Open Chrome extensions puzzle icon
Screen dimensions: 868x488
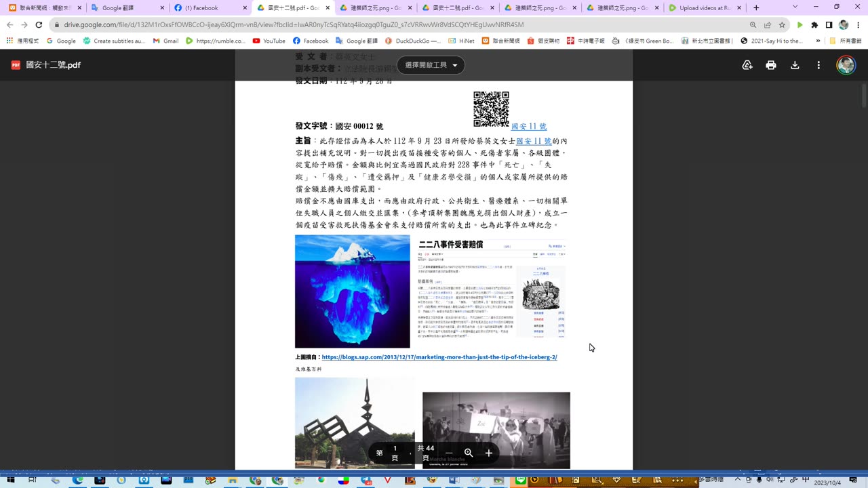tap(814, 24)
